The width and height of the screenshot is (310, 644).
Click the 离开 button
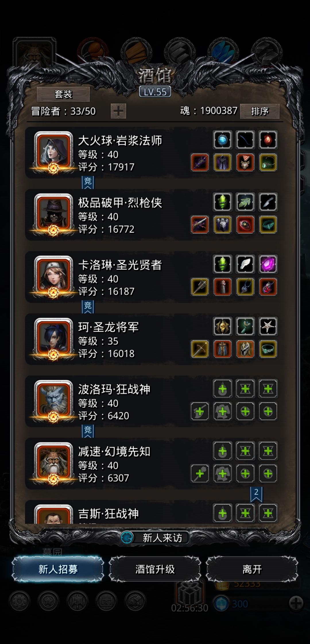click(252, 569)
